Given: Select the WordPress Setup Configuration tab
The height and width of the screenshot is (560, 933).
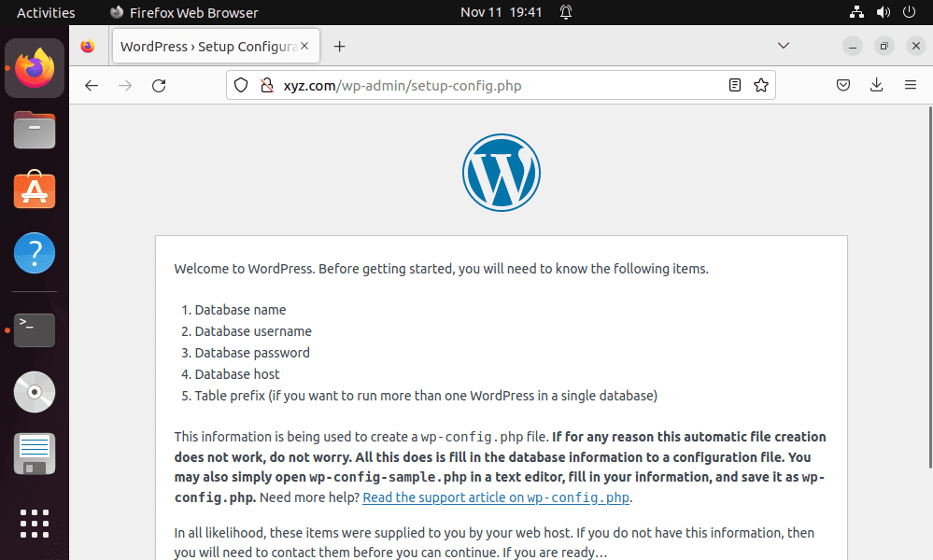Looking at the screenshot, I should [210, 47].
